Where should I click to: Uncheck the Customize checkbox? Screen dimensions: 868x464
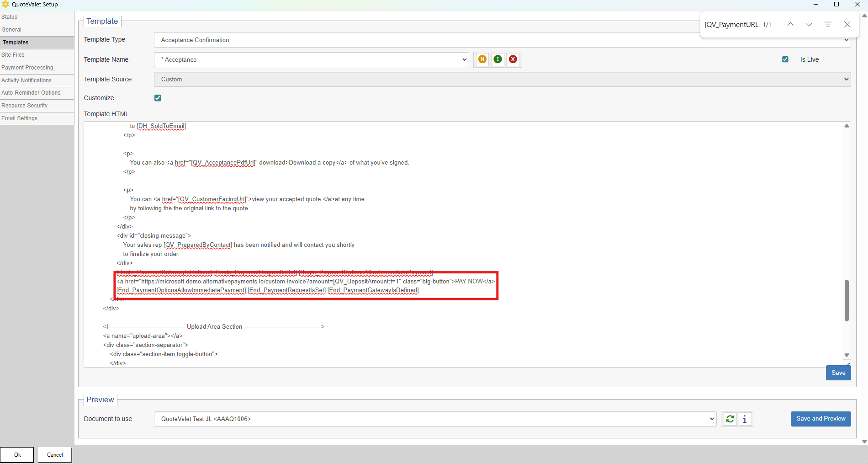coord(158,98)
